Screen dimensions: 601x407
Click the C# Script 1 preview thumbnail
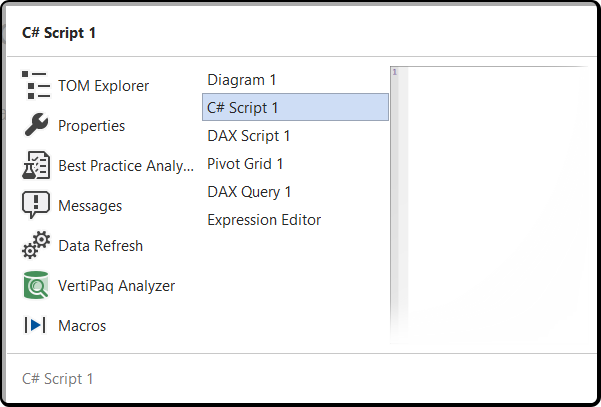tap(489, 205)
